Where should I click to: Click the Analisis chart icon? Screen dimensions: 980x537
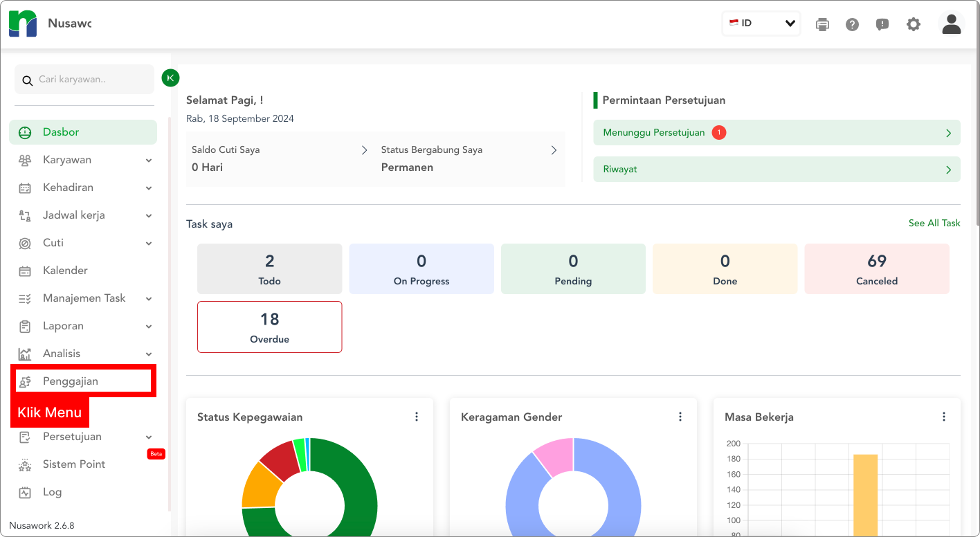click(25, 354)
